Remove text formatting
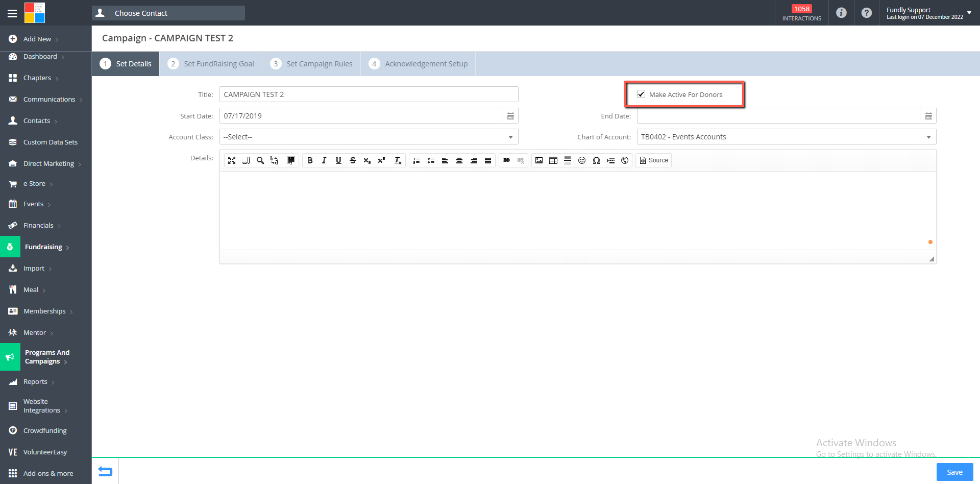The image size is (980, 484). point(398,160)
